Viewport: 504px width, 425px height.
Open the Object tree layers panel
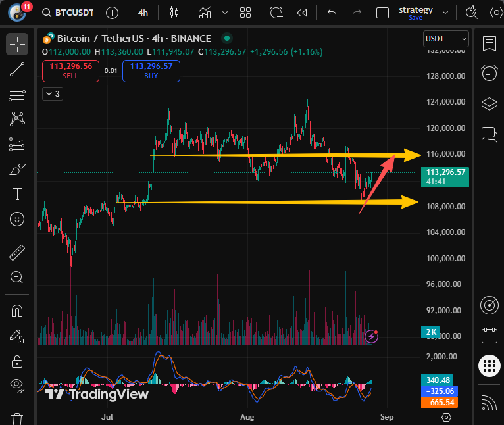click(490, 103)
